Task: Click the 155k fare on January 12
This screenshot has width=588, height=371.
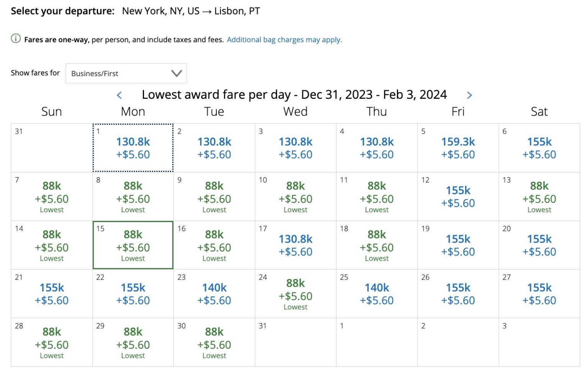Action: 457,196
